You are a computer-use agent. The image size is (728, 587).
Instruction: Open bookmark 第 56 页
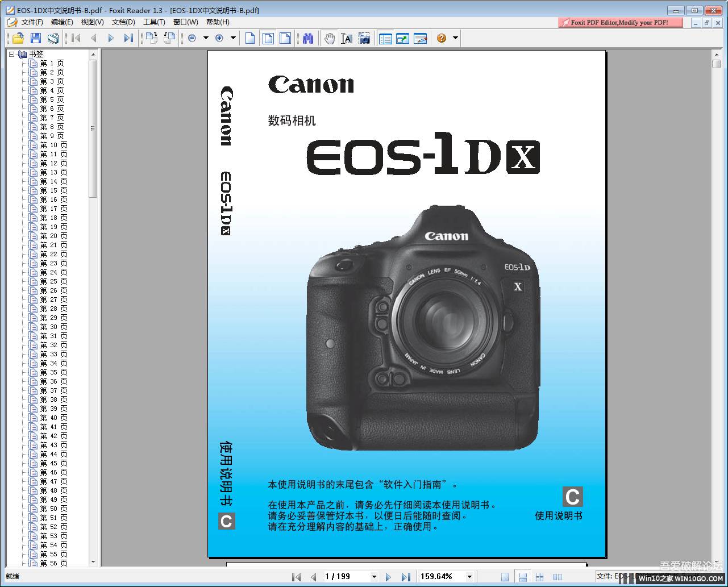click(x=53, y=563)
